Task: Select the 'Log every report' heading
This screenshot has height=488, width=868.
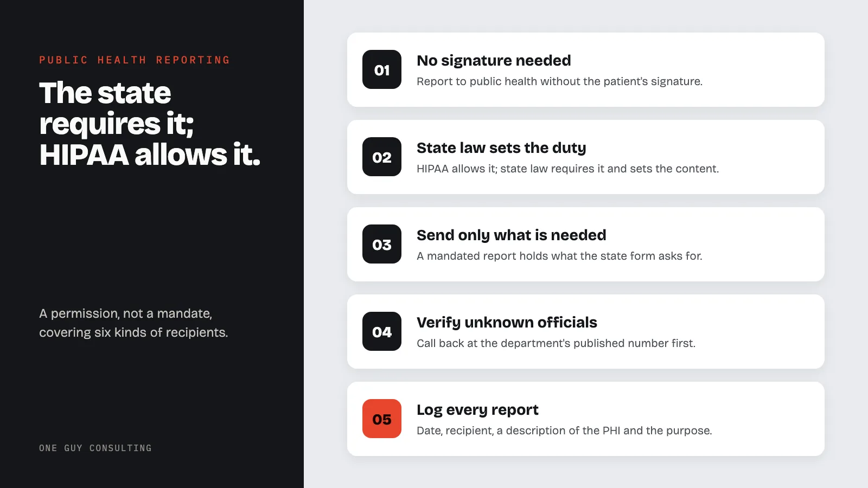Action: [477, 409]
